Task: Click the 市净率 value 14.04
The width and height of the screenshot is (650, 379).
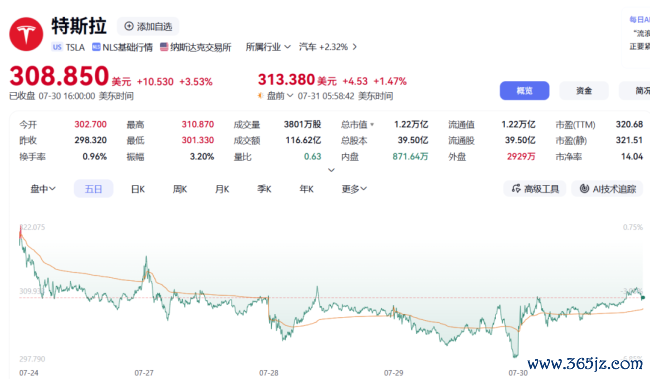Action: [632, 156]
